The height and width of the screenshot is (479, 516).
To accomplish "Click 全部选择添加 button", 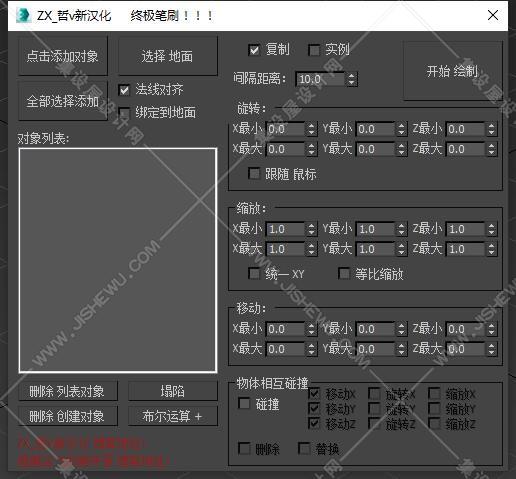I will 63,101.
